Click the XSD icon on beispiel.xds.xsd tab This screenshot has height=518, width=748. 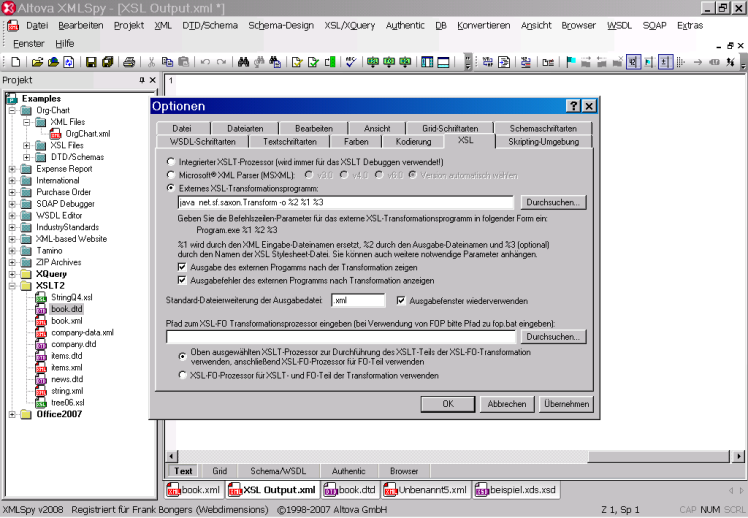pyautogui.click(x=482, y=490)
